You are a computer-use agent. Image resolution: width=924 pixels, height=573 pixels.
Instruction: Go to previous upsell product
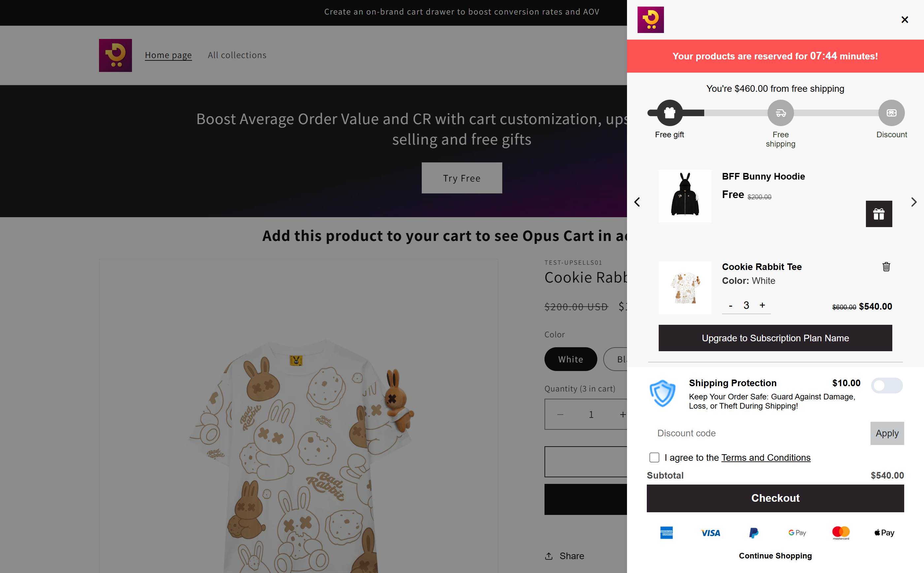637,202
